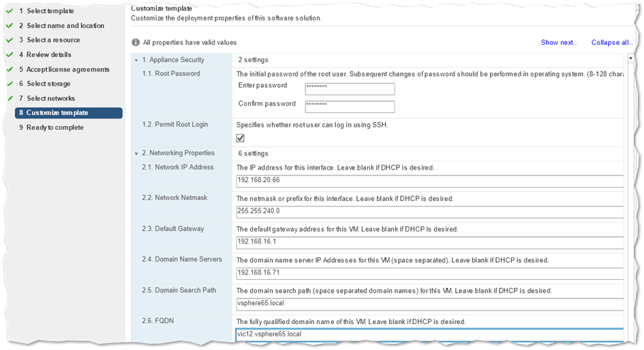Click the scrollbar up arrow in properties list
Screen dimensions: 644x350
click(x=630, y=59)
